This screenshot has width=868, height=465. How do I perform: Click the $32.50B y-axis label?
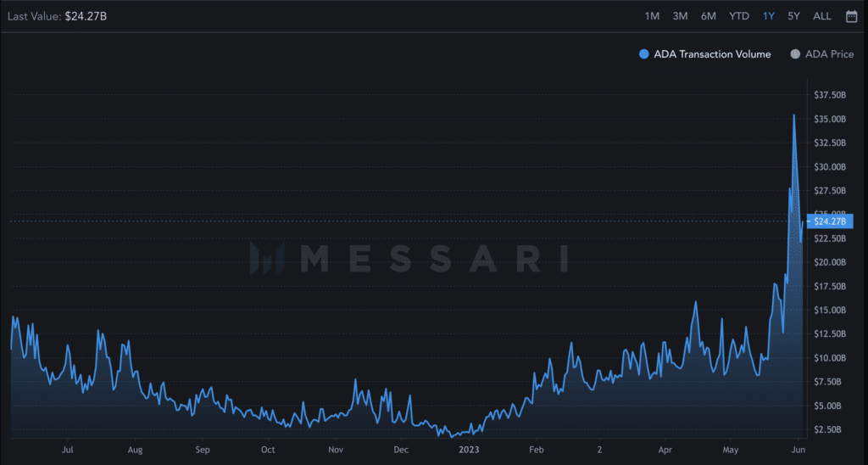pyautogui.click(x=830, y=143)
